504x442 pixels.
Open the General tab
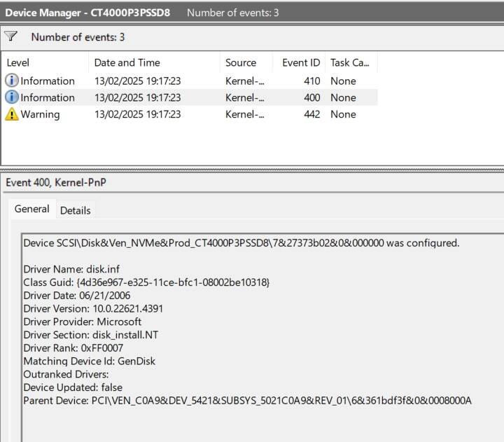(31, 209)
